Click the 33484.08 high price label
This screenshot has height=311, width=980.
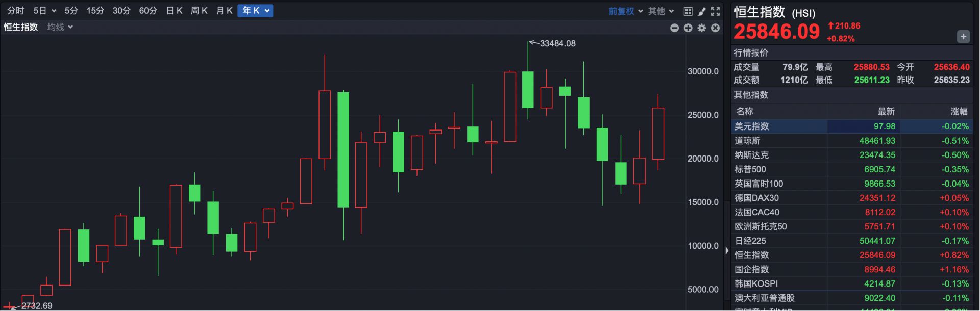(x=557, y=44)
